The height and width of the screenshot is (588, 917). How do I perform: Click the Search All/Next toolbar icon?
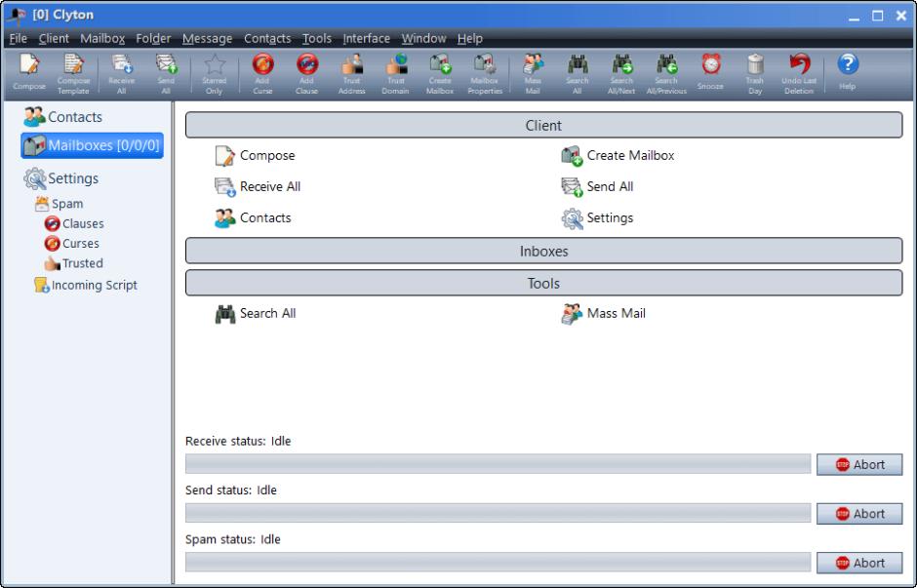(x=621, y=74)
